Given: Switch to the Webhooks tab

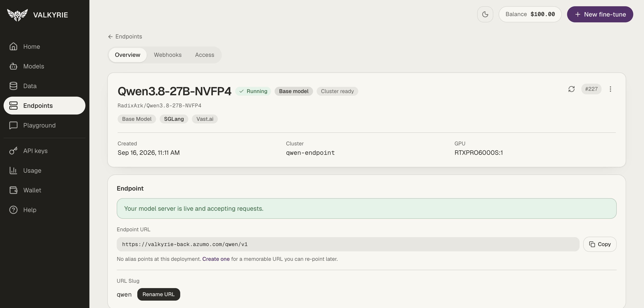Looking at the screenshot, I should [168, 55].
